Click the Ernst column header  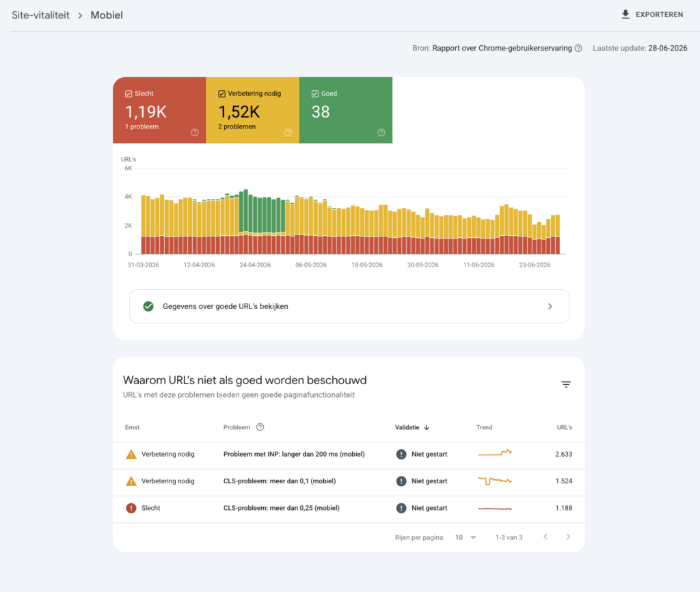click(132, 427)
